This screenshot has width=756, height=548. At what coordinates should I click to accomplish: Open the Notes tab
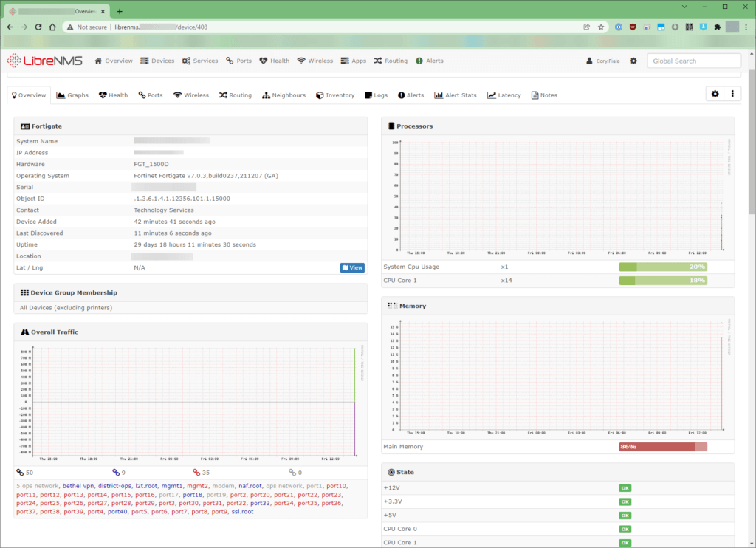(544, 95)
